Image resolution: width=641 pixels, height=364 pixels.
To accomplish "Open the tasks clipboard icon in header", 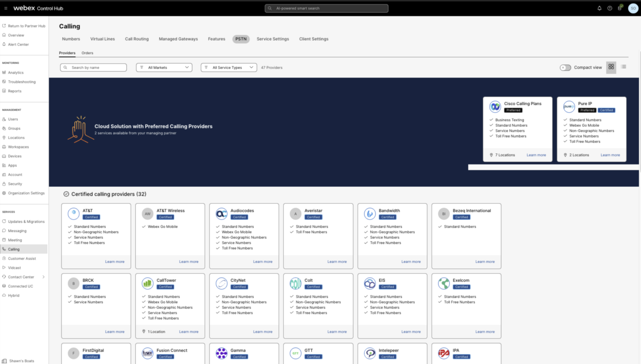I will 620,8.
